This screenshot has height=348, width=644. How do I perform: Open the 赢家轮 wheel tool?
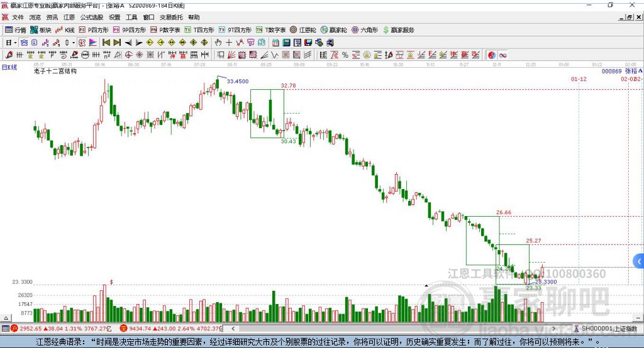click(333, 30)
